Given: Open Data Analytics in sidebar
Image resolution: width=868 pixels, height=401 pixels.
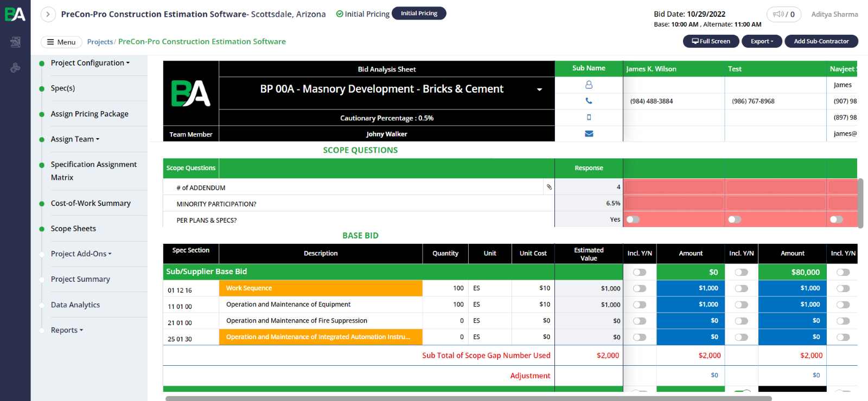Looking at the screenshot, I should coord(75,305).
